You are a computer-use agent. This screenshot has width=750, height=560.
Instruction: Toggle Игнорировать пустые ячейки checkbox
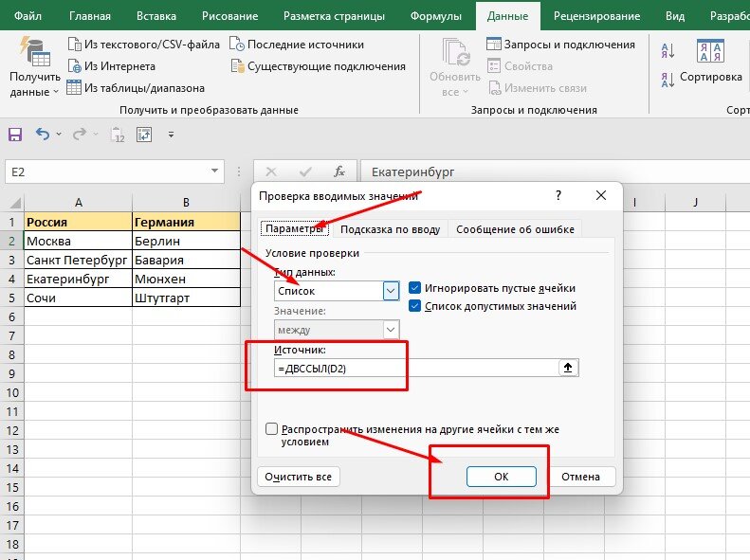click(414, 288)
